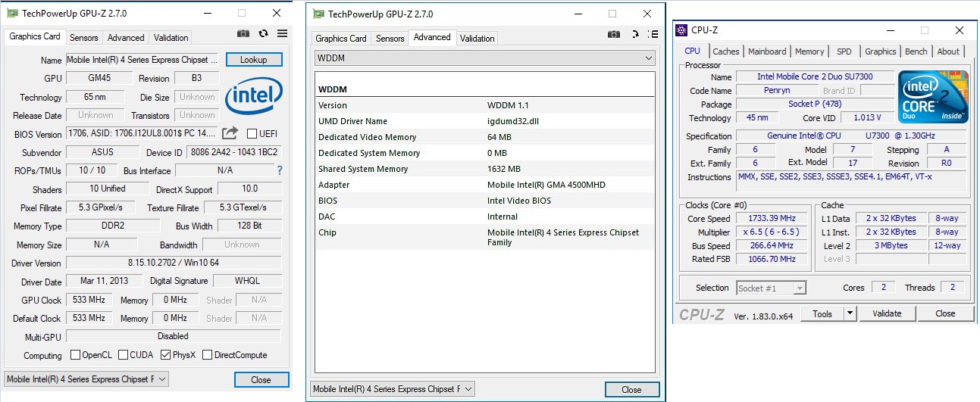The height and width of the screenshot is (402, 980).
Task: Refresh left GPU-Z window data
Action: click(x=263, y=33)
